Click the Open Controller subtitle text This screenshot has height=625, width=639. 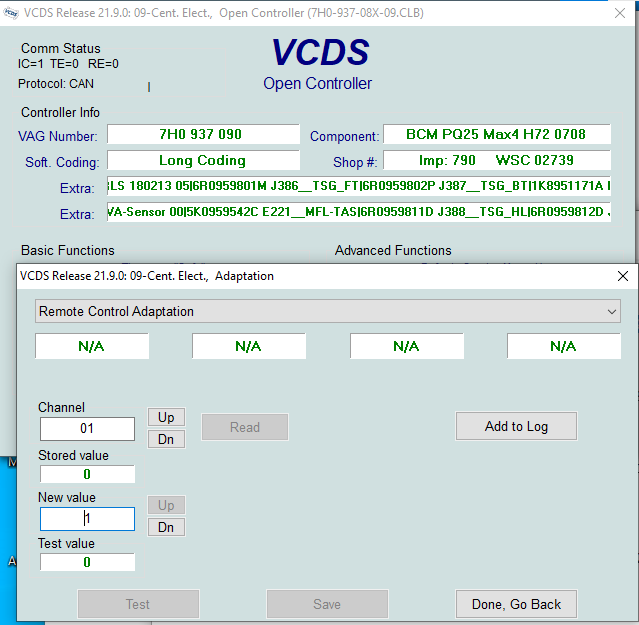tap(317, 84)
